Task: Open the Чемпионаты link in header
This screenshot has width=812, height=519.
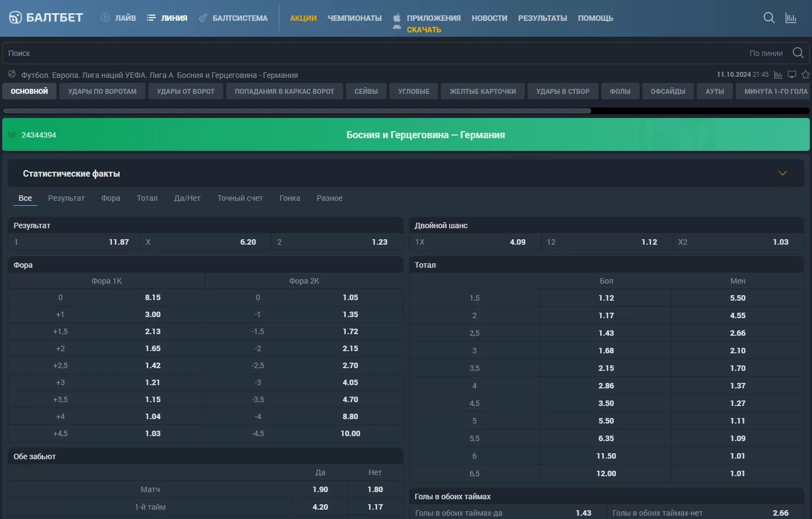Action: tap(354, 18)
